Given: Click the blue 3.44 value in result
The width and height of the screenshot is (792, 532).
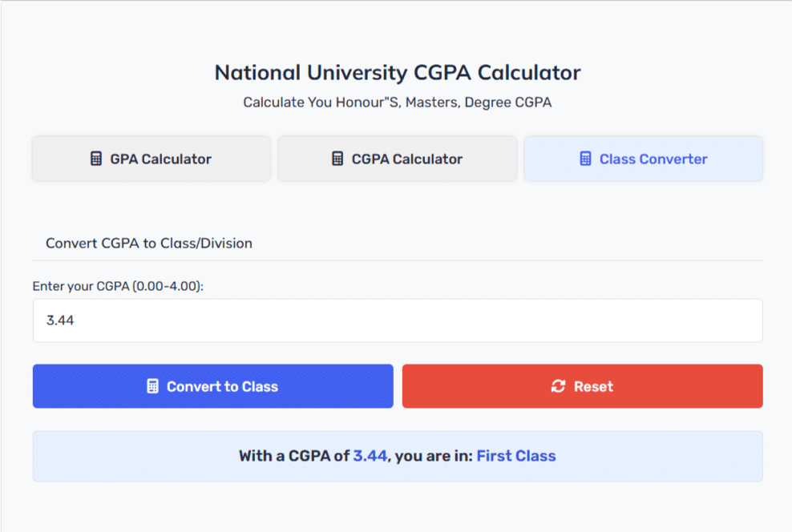Looking at the screenshot, I should [370, 456].
